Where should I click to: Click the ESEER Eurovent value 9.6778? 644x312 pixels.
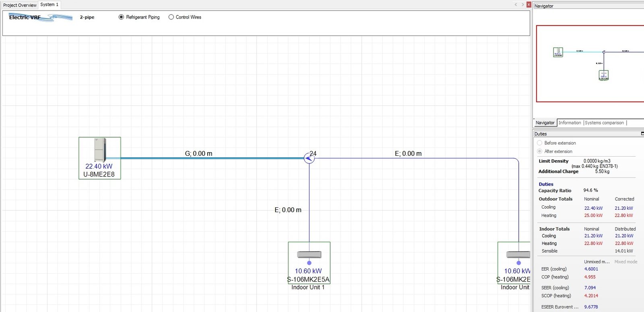coord(591,307)
